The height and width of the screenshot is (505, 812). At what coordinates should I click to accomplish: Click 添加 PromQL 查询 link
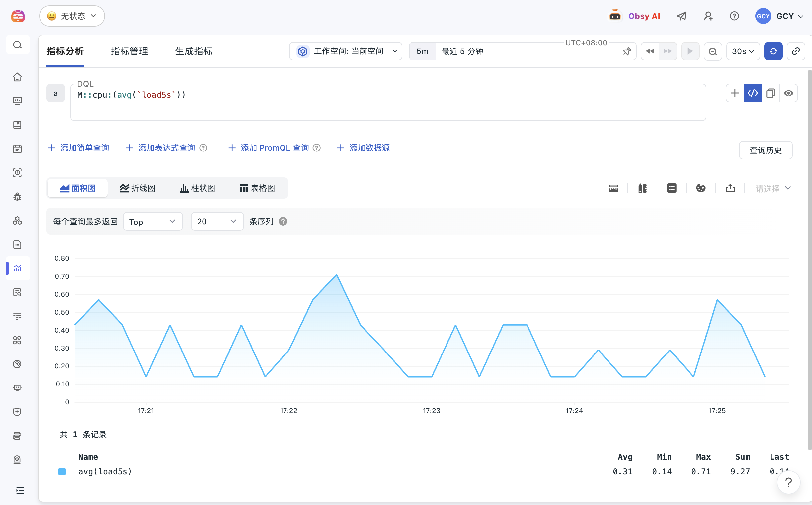(x=269, y=148)
